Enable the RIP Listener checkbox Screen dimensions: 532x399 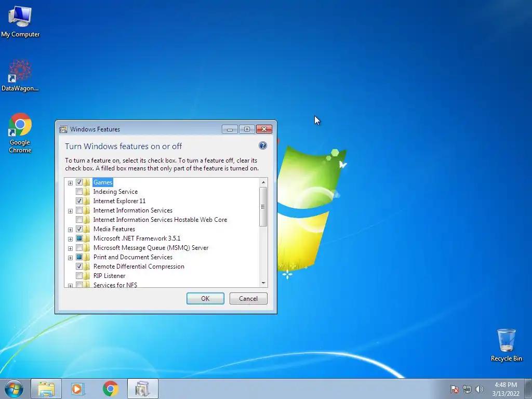(79, 275)
